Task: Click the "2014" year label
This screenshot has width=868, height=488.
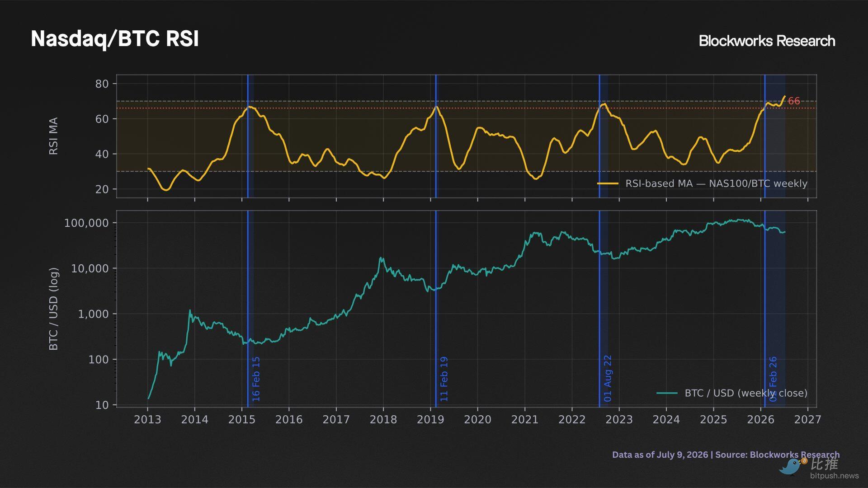Action: click(x=195, y=420)
